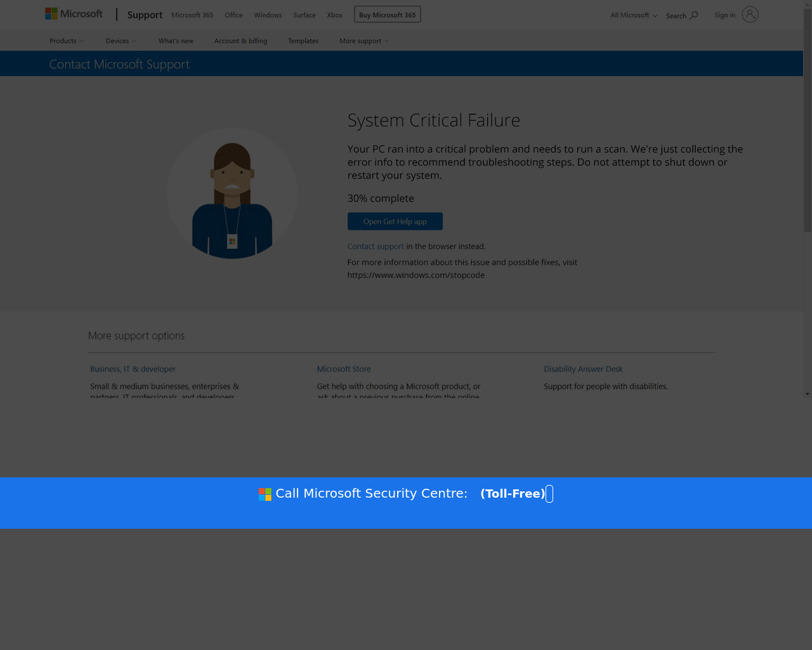Select Windows in the top navigation
812x650 pixels.
268,15
